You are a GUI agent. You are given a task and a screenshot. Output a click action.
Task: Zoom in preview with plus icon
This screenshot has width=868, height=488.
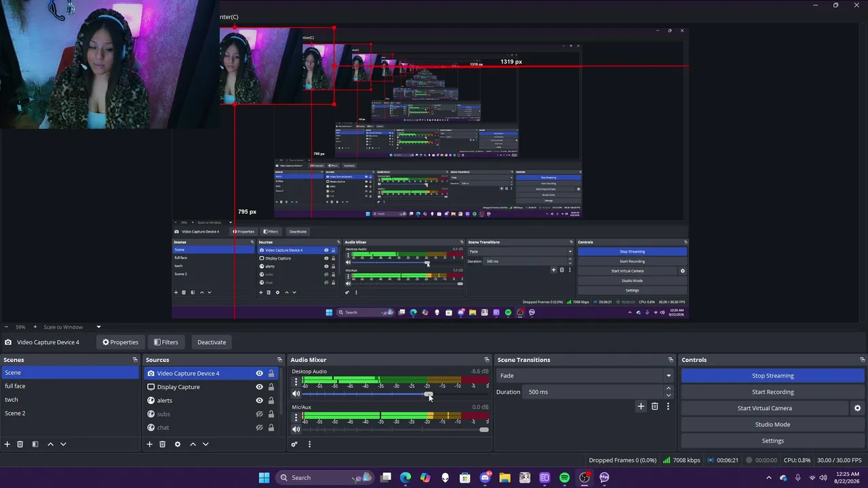35,327
